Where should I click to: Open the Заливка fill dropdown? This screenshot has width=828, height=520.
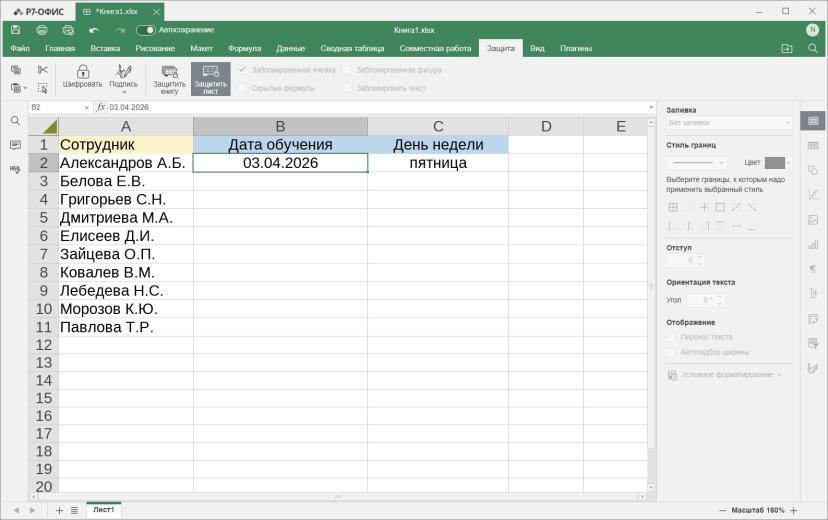[x=729, y=122]
